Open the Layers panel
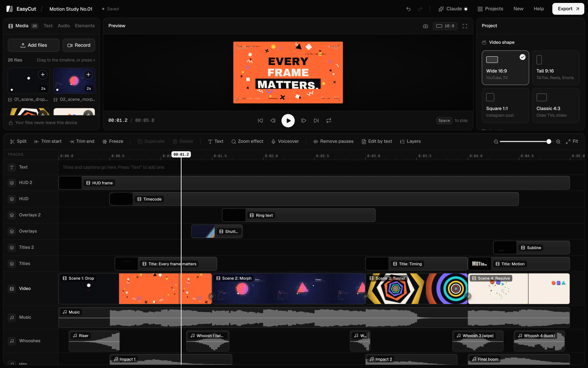This screenshot has height=368, width=588. pyautogui.click(x=410, y=141)
